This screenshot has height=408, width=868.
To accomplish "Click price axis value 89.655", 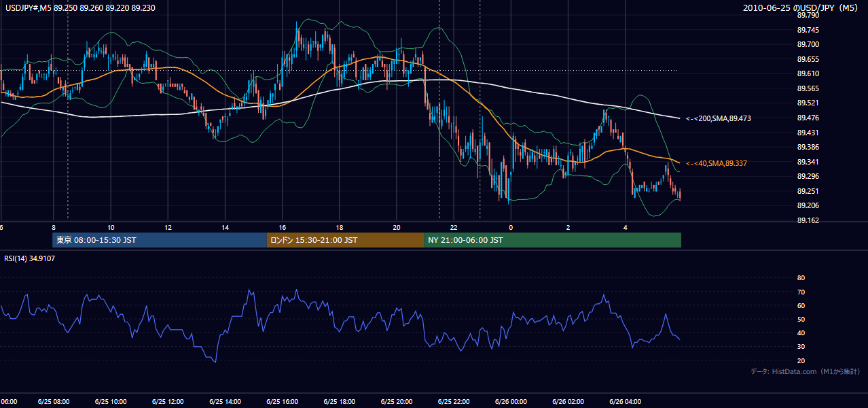I will pos(808,59).
